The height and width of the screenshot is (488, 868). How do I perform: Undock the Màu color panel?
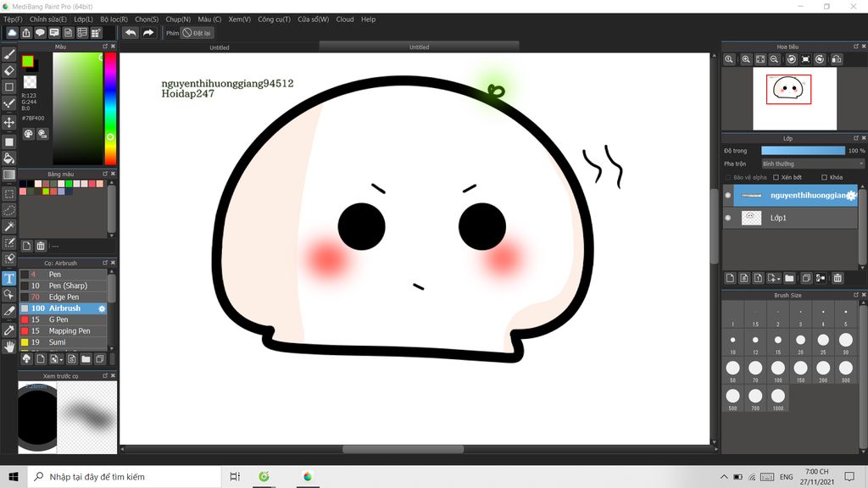[105, 47]
